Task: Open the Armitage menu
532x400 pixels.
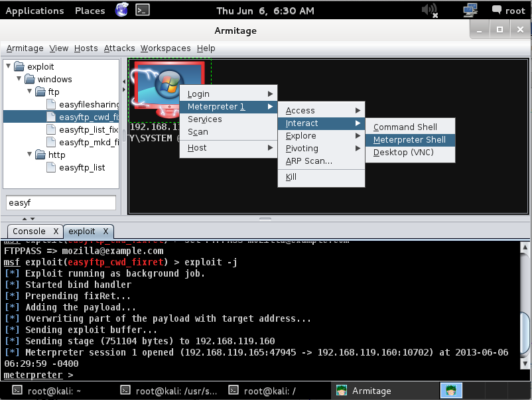Action: coord(25,48)
